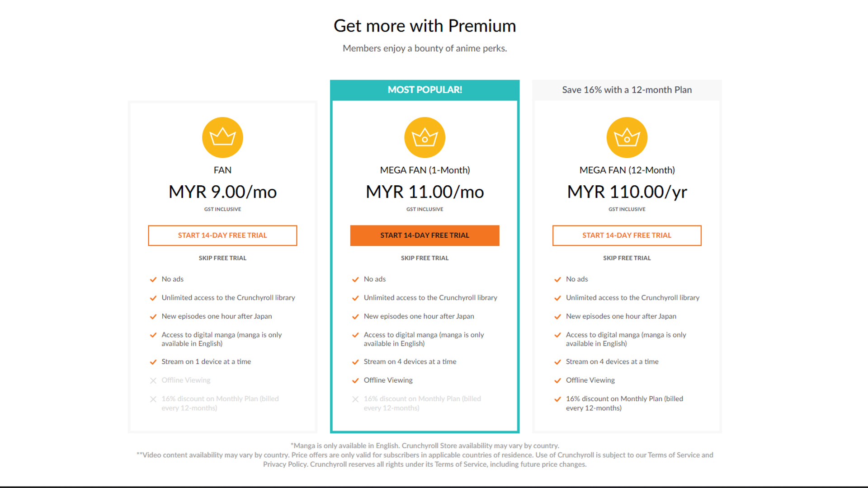Click the FAN plan crown icon

(222, 137)
